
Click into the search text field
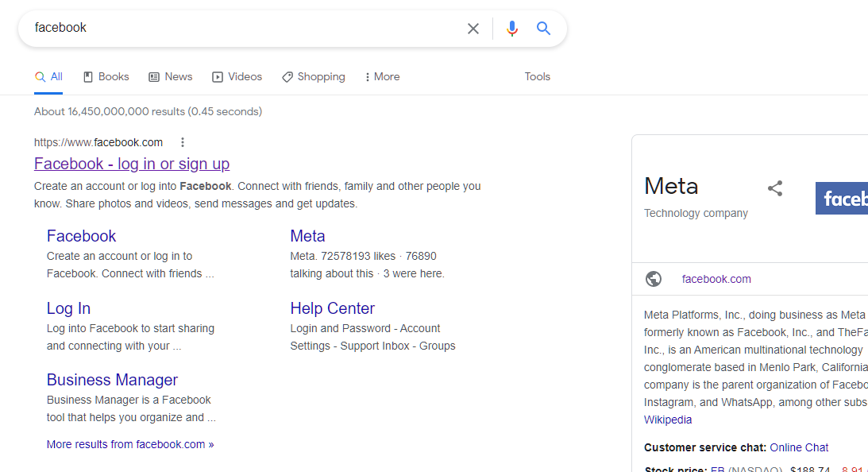coord(238,28)
